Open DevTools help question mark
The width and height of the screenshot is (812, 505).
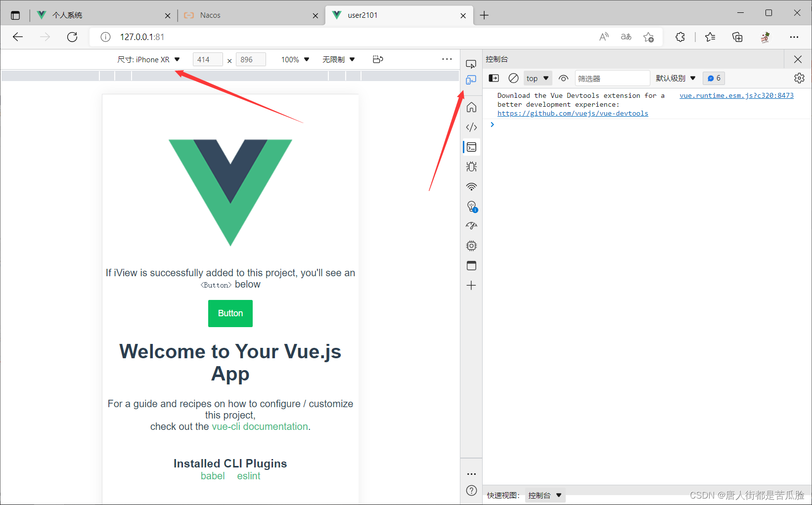(x=471, y=490)
